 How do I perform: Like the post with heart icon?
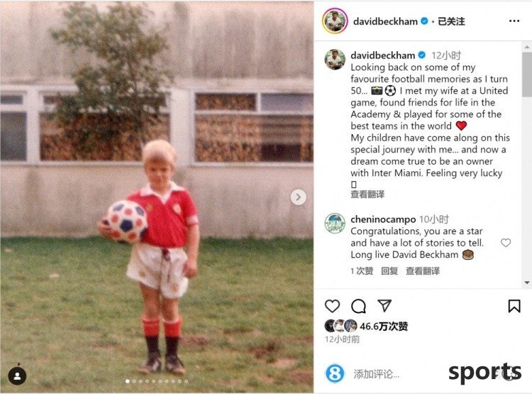[x=332, y=306]
